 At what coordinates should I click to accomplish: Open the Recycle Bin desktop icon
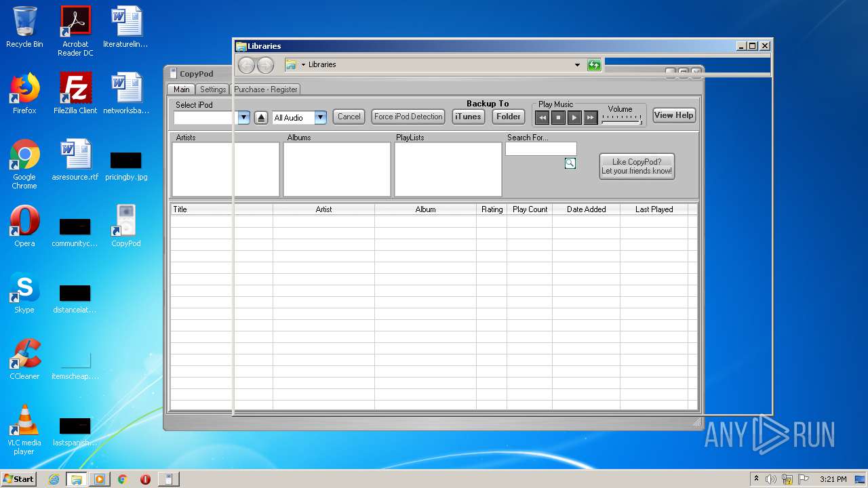pyautogui.click(x=24, y=27)
